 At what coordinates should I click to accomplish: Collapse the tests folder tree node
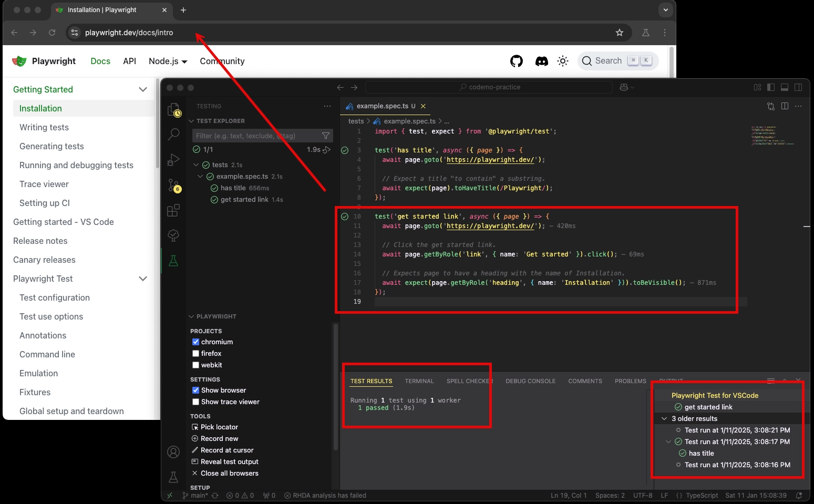coord(196,165)
